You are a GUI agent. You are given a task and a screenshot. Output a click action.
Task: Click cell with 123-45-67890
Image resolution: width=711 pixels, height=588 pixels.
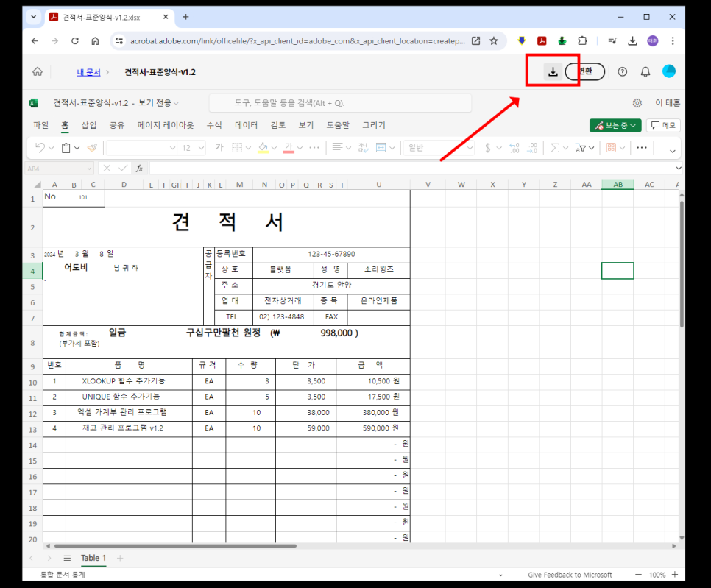(331, 254)
